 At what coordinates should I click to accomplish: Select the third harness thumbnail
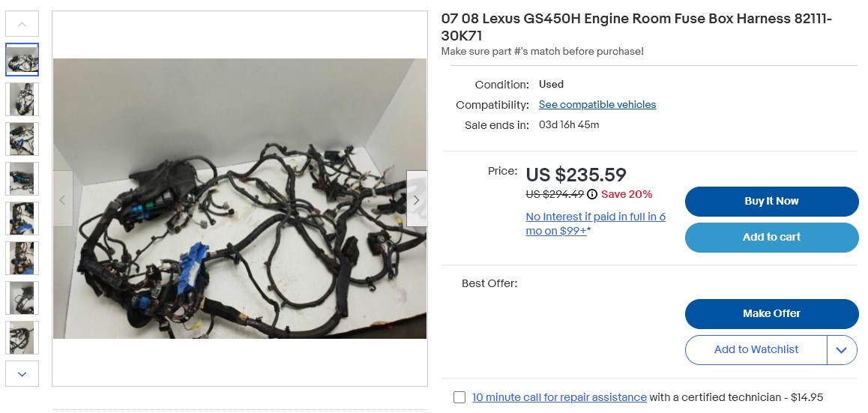(22, 139)
